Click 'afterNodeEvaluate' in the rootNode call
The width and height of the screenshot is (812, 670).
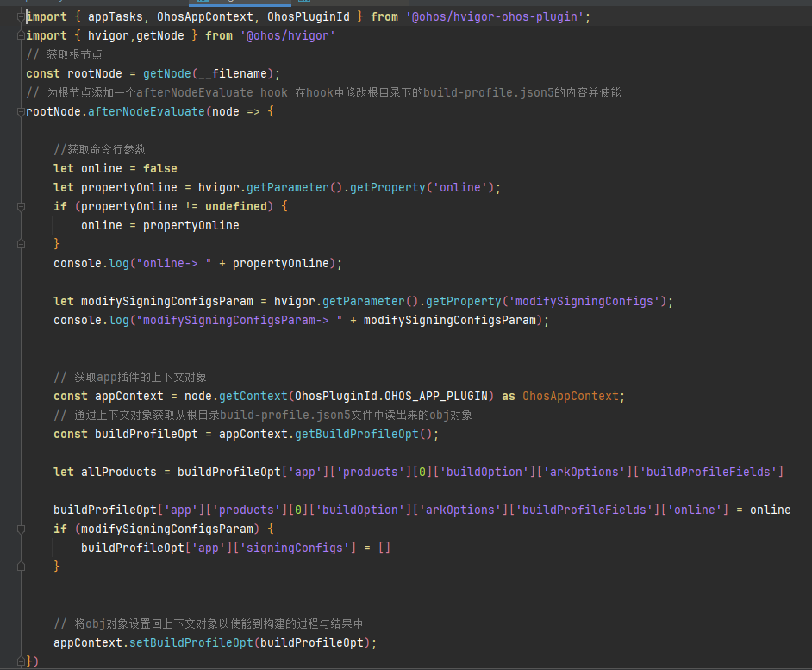(x=147, y=111)
